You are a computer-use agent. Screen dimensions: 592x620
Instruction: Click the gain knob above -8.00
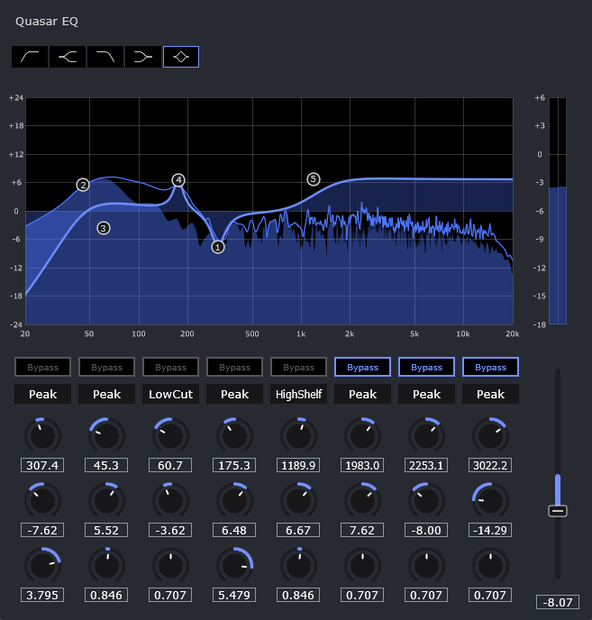tap(427, 501)
